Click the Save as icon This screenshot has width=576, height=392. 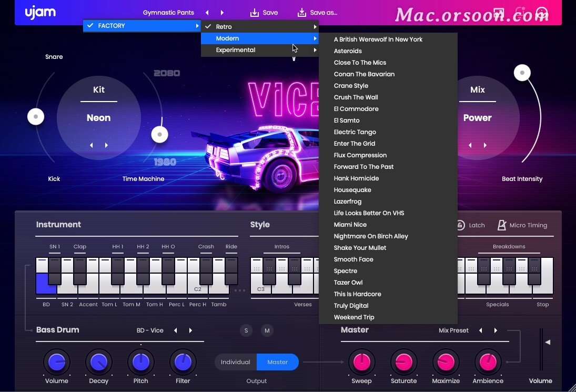coord(301,13)
